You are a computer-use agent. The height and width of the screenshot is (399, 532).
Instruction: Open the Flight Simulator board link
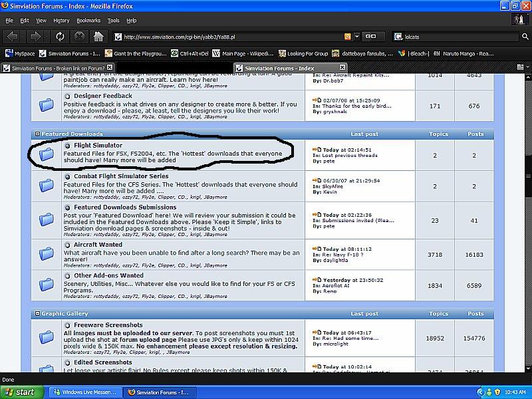(x=98, y=146)
